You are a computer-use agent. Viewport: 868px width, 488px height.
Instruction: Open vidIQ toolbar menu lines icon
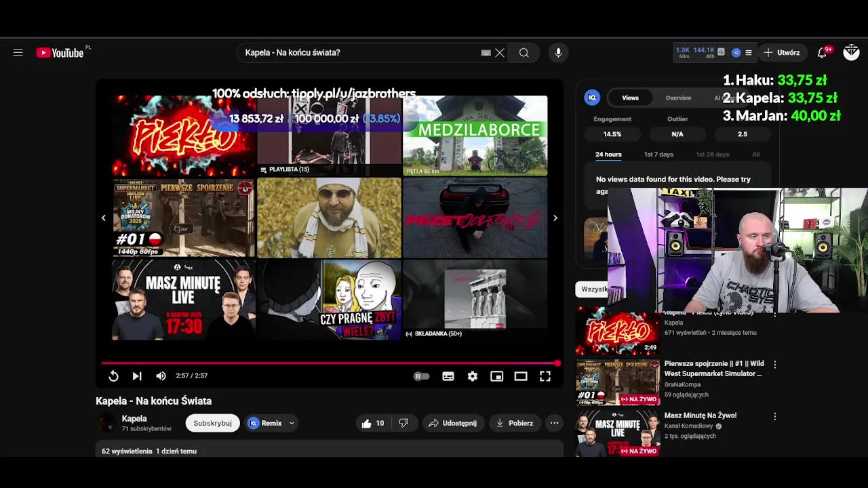point(748,52)
